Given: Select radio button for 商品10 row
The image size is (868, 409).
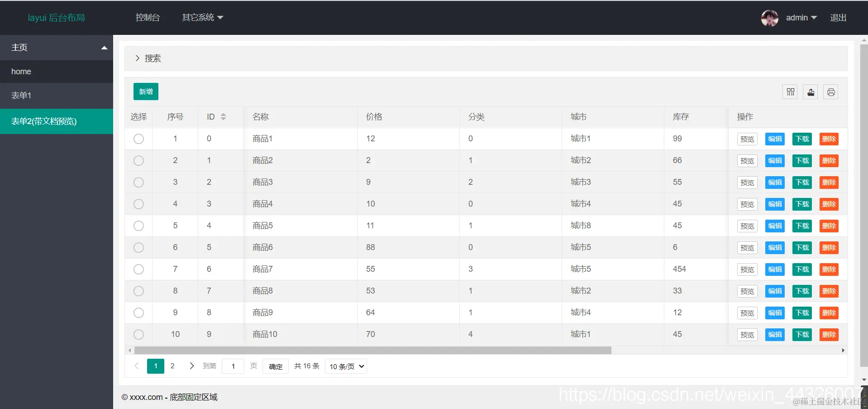Looking at the screenshot, I should 138,334.
